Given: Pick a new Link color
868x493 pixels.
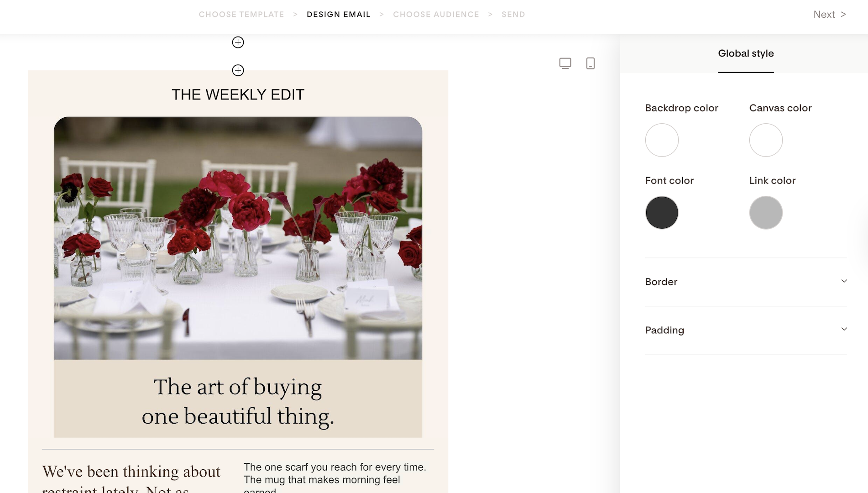Looking at the screenshot, I should pyautogui.click(x=766, y=213).
